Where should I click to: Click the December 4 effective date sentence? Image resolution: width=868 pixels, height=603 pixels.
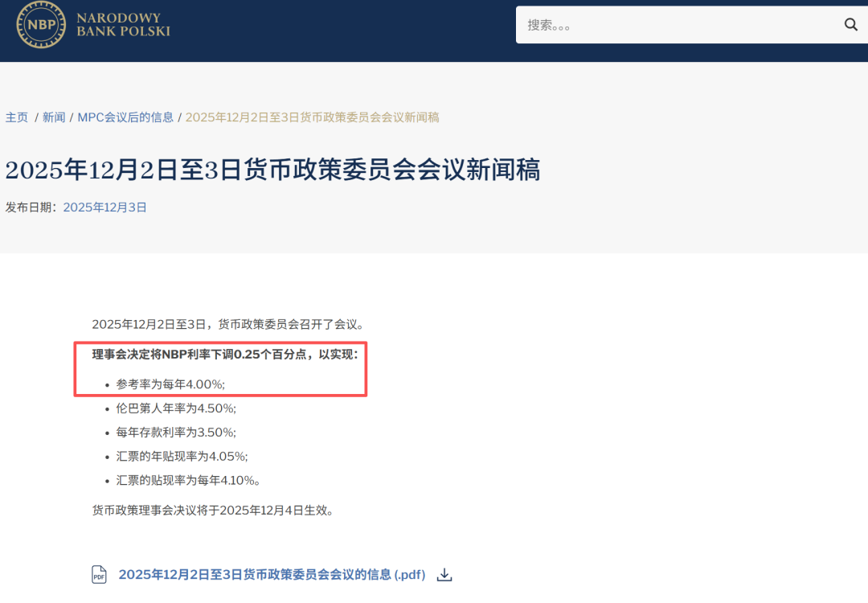pos(214,509)
